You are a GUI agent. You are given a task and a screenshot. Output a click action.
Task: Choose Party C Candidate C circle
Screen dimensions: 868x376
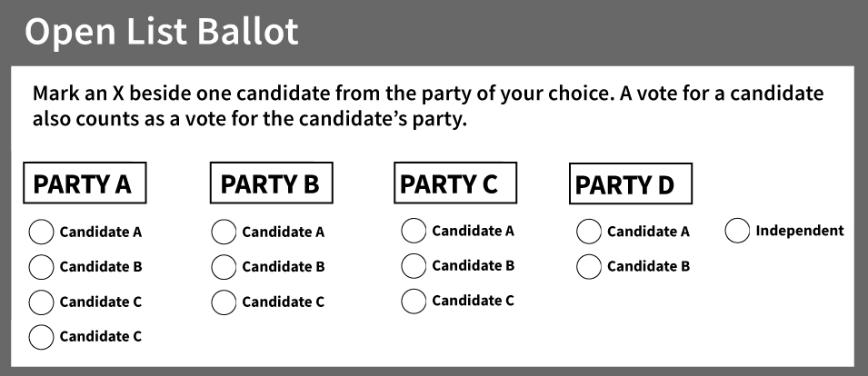tap(414, 301)
